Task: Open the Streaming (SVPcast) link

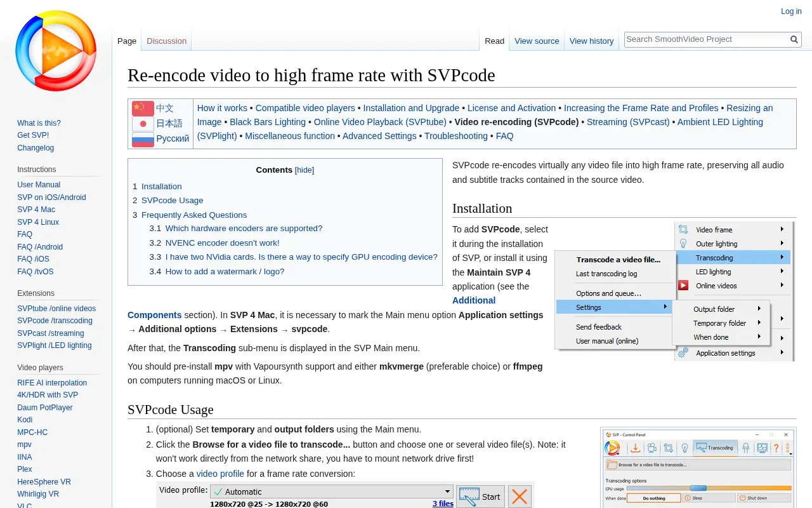Action: click(x=628, y=122)
